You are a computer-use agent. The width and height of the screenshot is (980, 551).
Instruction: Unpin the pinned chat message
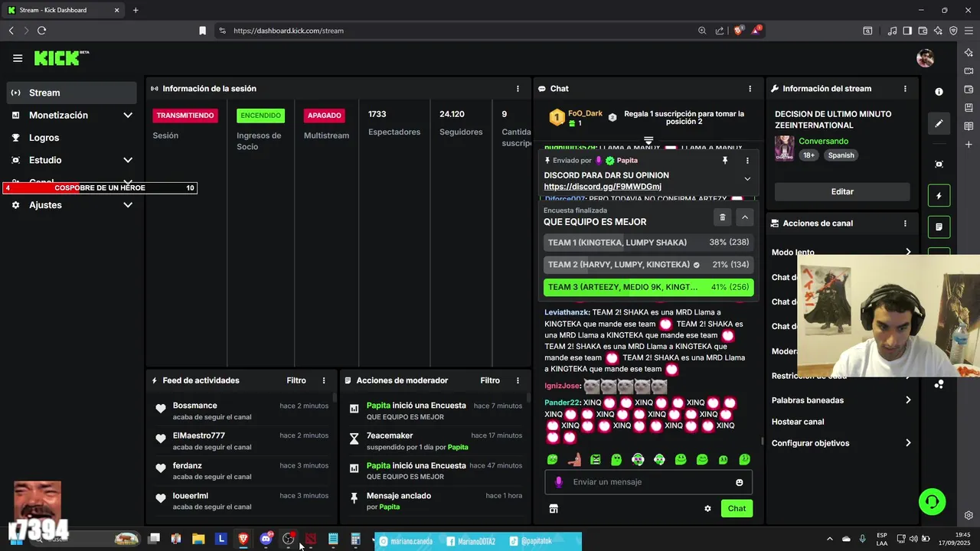click(x=725, y=161)
